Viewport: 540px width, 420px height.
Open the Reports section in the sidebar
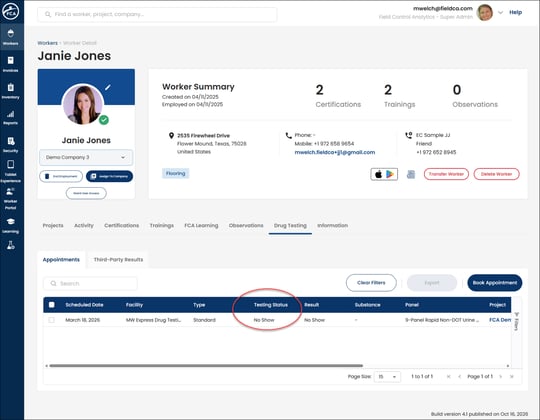point(11,117)
